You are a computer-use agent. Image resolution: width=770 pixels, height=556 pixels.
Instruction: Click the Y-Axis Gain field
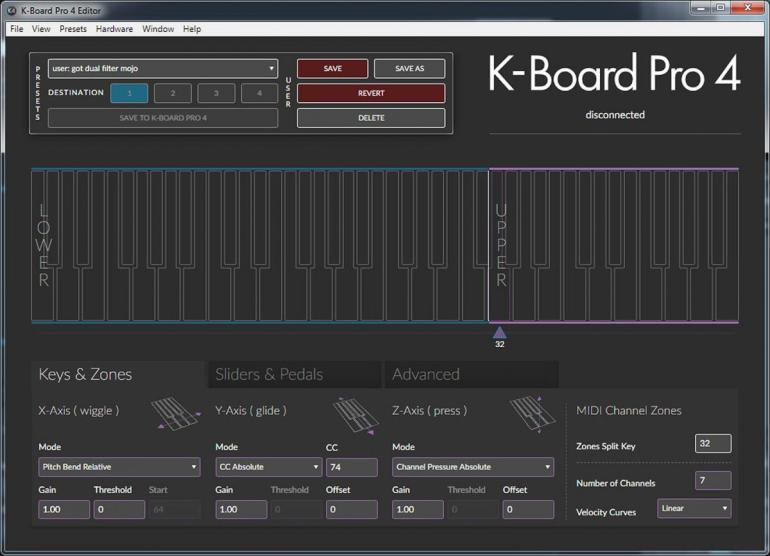click(x=241, y=509)
